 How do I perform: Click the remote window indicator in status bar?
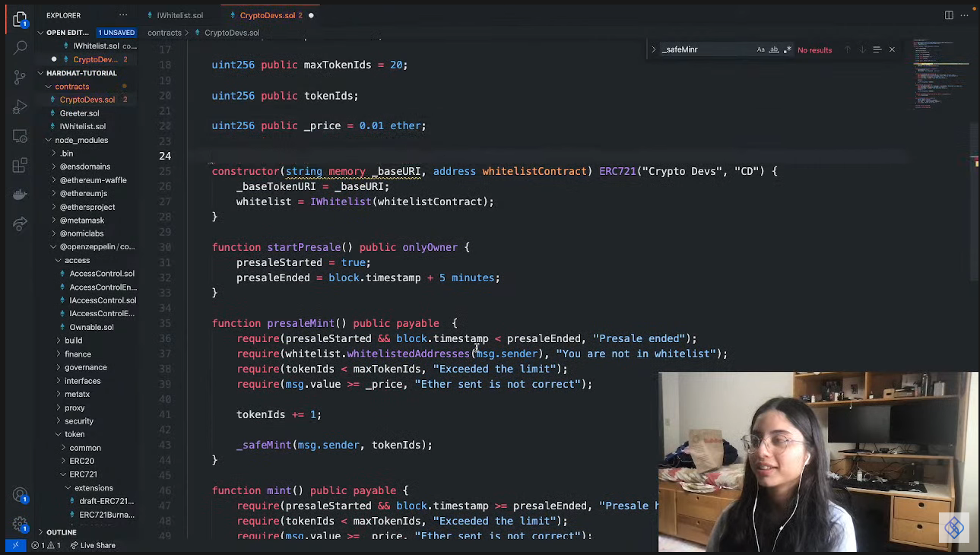[15, 545]
